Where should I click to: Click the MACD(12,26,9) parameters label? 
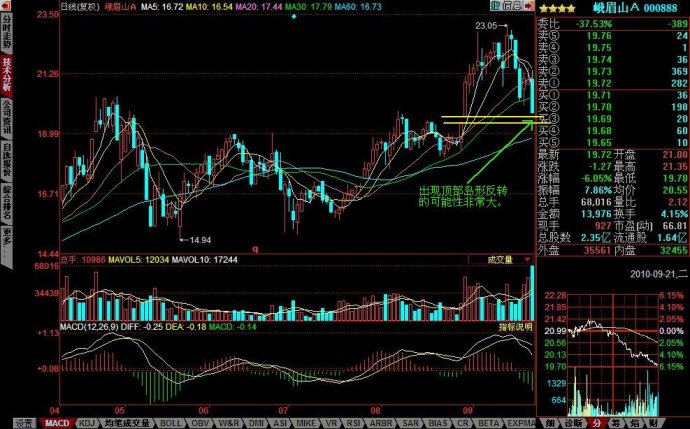89,327
